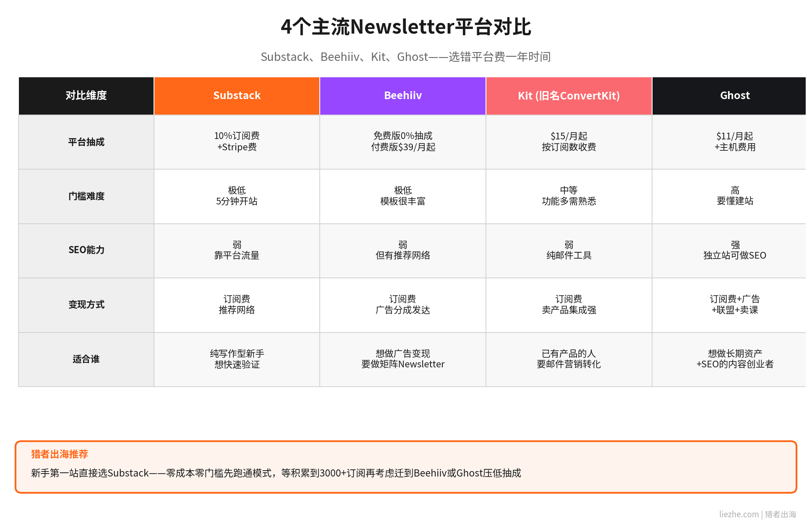
Task: Click the cell 订阅费 卖产品集成强
Action: pos(569,305)
